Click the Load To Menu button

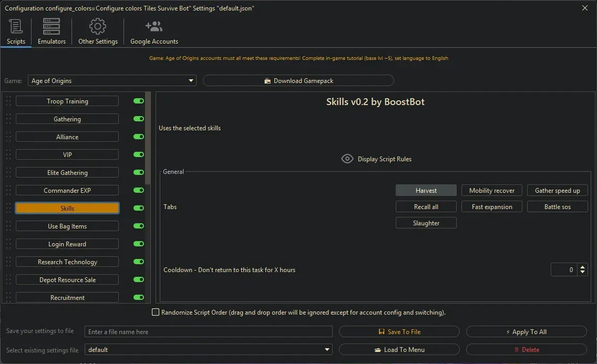(399, 349)
